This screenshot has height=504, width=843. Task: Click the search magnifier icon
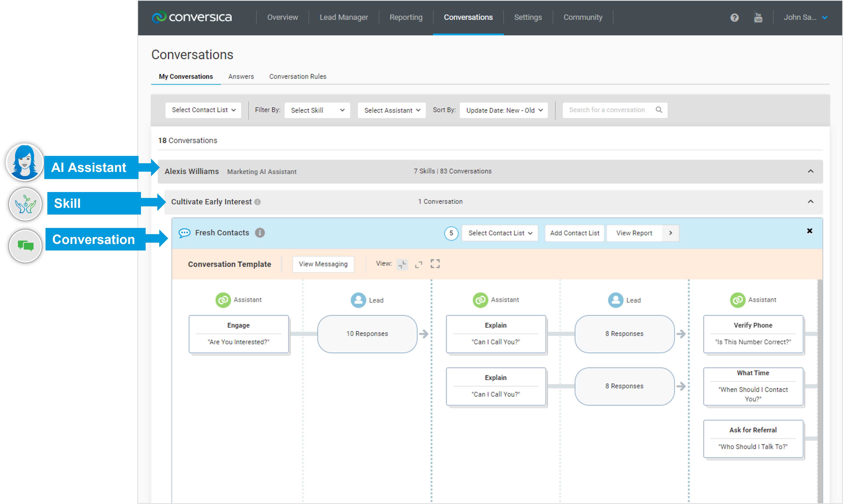[659, 110]
